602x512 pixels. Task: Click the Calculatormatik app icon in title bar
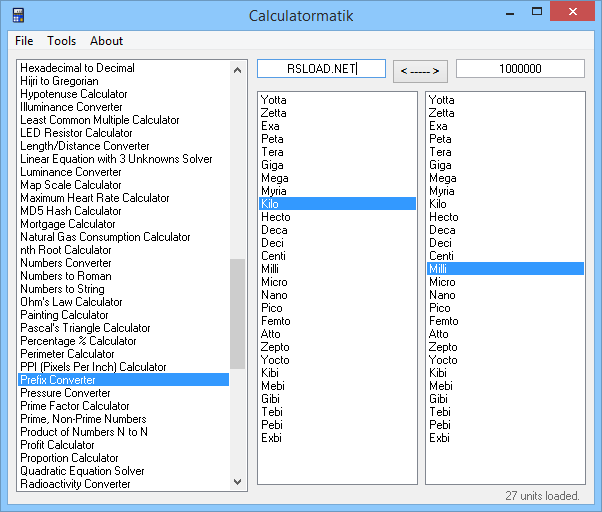coord(18,15)
